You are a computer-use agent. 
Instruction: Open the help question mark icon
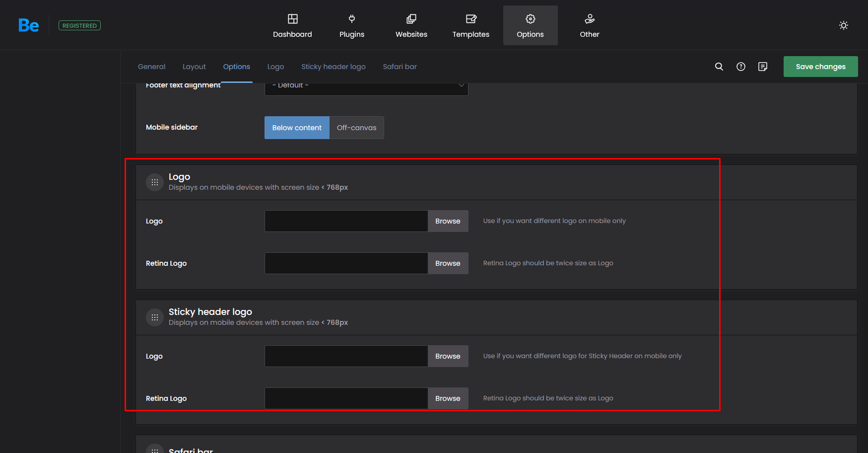(x=740, y=67)
